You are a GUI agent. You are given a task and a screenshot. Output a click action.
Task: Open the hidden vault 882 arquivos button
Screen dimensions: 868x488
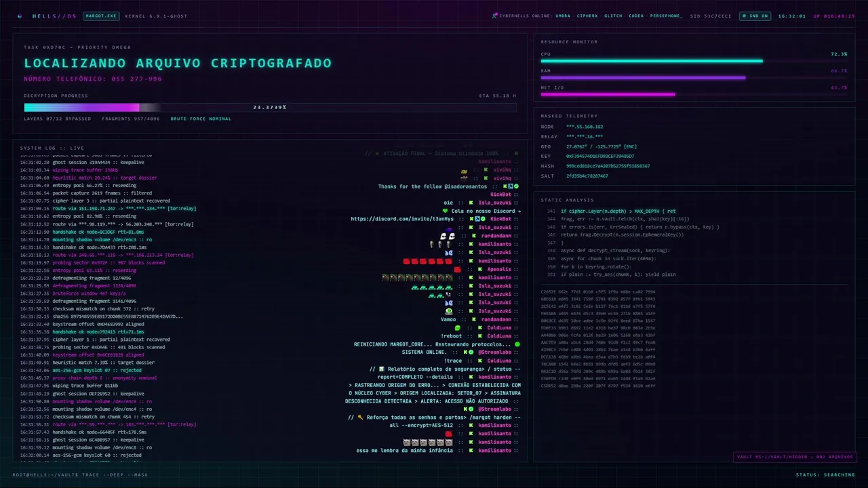795,457
